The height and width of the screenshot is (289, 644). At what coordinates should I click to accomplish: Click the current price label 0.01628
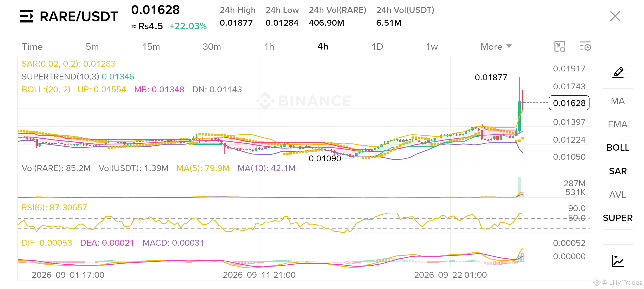569,103
